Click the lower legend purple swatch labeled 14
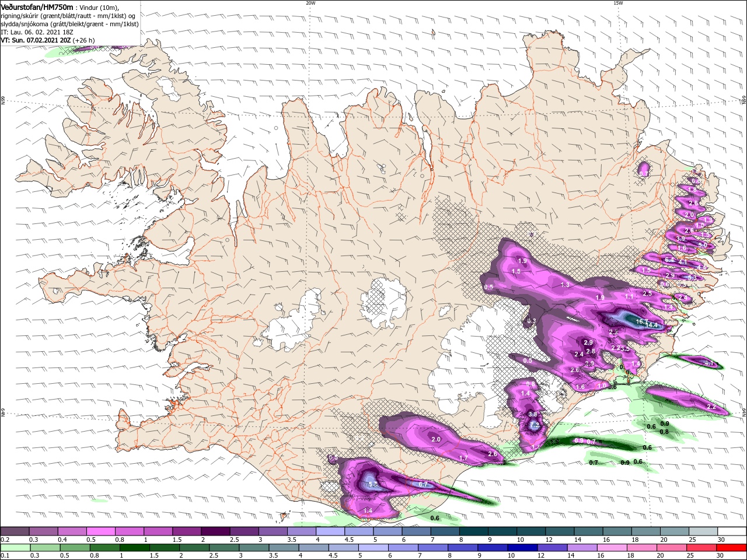The image size is (747, 560). pos(582,548)
